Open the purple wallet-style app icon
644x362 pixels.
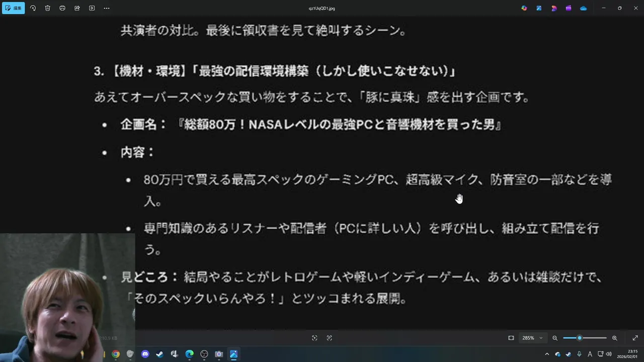pyautogui.click(x=569, y=8)
